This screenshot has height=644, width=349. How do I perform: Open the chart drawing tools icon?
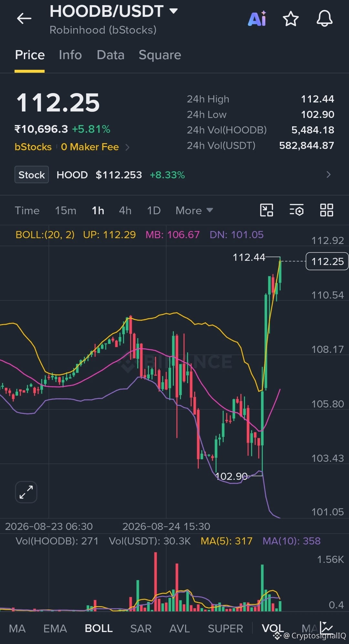[x=267, y=210]
